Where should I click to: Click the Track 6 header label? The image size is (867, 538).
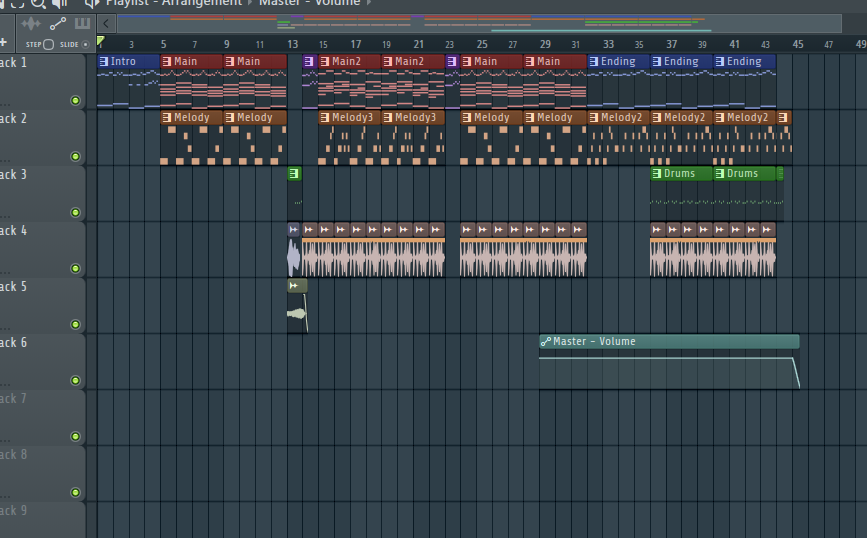(13, 343)
